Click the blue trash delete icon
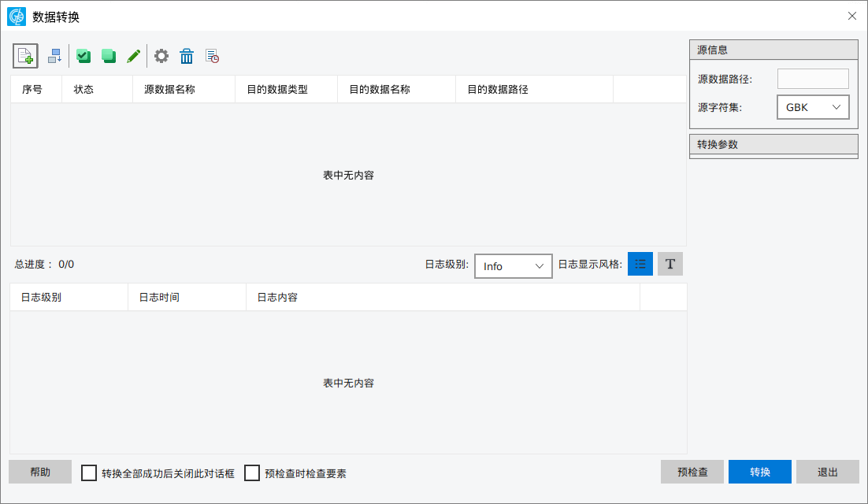 (187, 56)
